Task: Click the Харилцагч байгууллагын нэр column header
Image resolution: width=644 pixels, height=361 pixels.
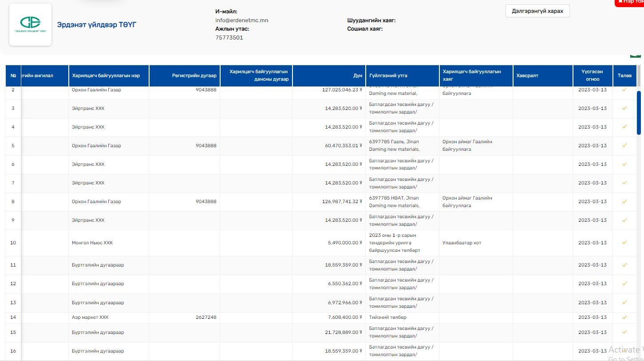Action: pyautogui.click(x=106, y=76)
